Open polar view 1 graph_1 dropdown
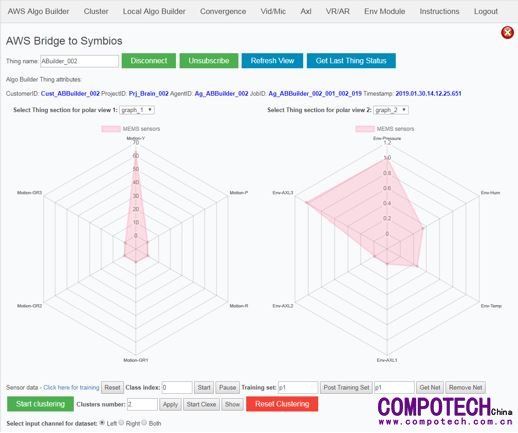Viewport: 518px width, 433px height. [137, 110]
